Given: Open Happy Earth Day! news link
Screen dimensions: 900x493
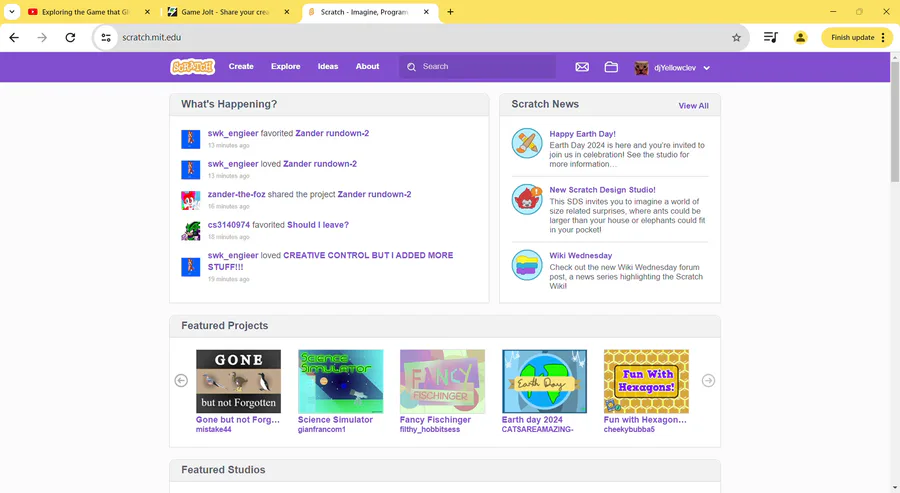Looking at the screenshot, I should pos(583,134).
